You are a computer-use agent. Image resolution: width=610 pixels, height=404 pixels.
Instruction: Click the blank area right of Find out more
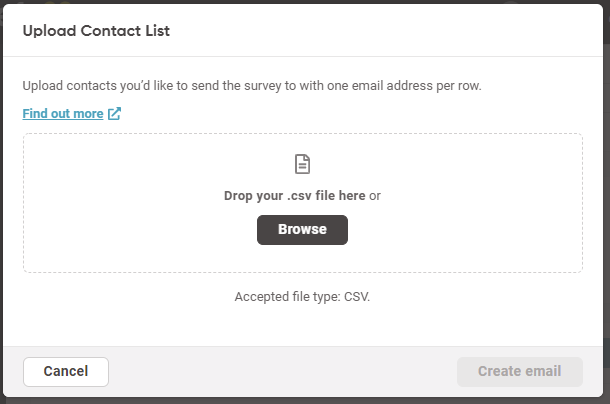click(350, 114)
